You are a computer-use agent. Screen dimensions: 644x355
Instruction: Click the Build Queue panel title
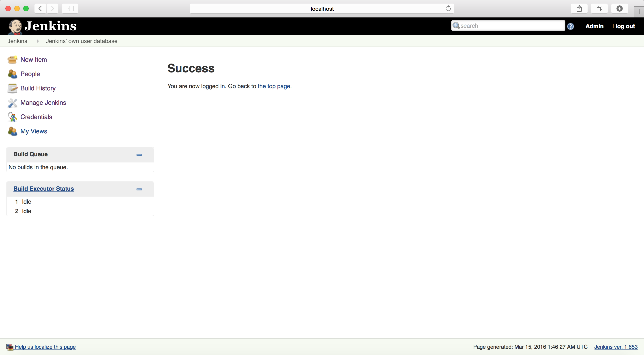coord(30,154)
